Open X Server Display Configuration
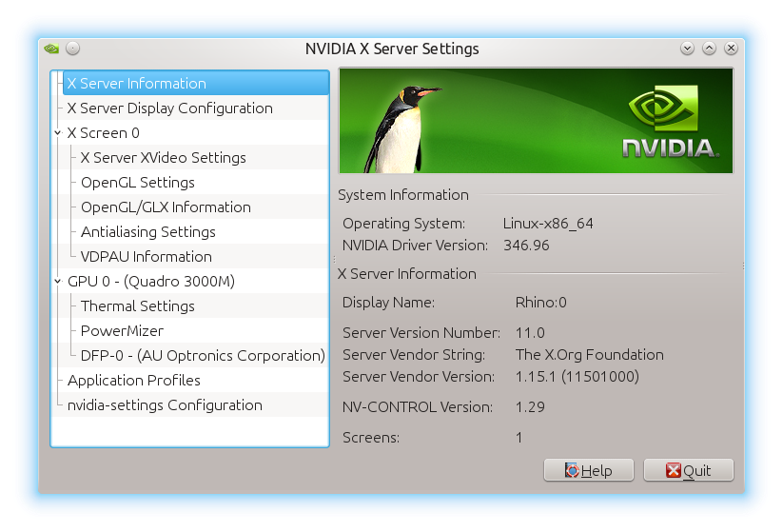783x532 pixels. pyautogui.click(x=169, y=108)
